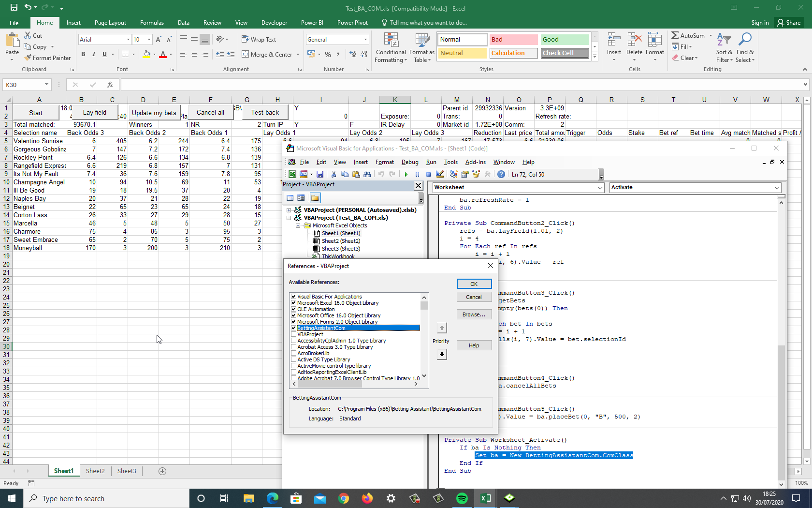Open the Activate procedure dropdown

pyautogui.click(x=777, y=188)
